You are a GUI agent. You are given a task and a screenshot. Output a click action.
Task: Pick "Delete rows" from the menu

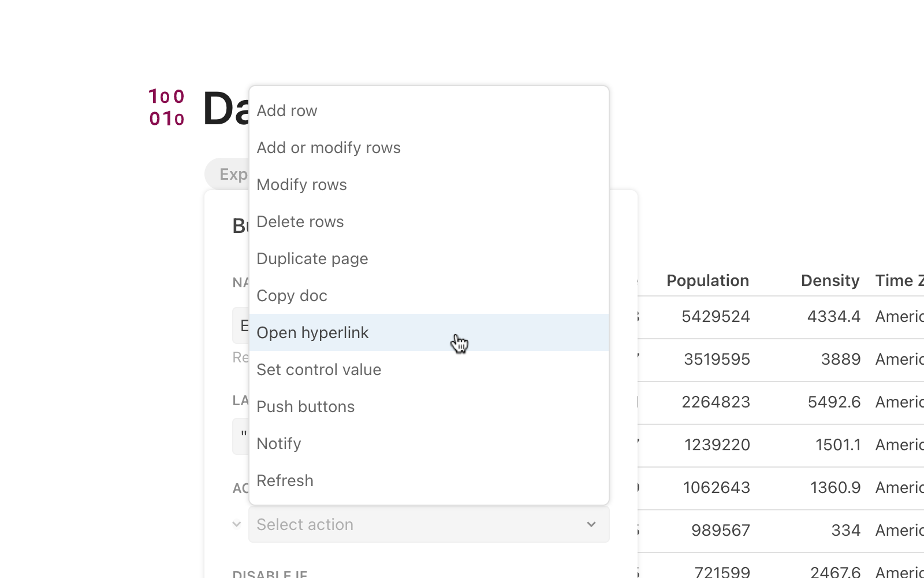point(300,221)
